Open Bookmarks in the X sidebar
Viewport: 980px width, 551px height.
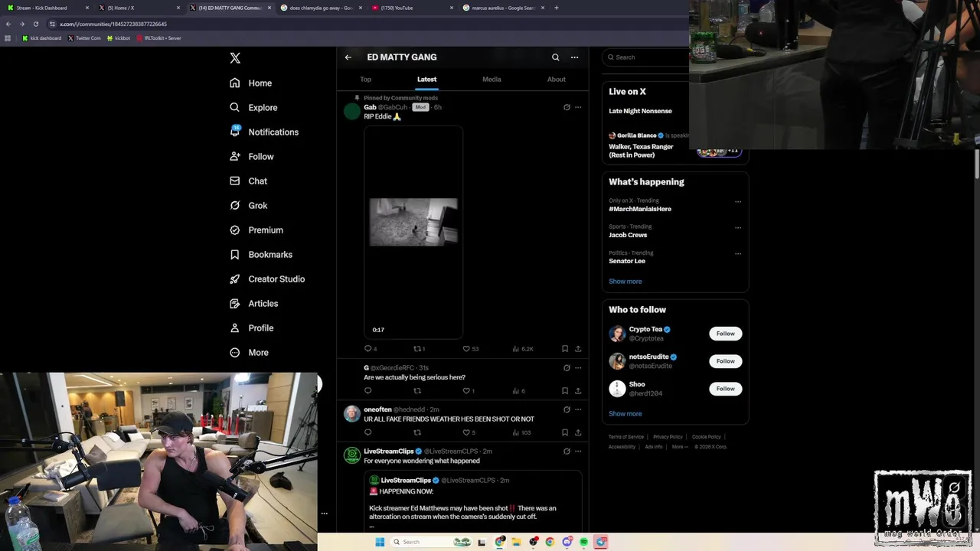pos(261,254)
